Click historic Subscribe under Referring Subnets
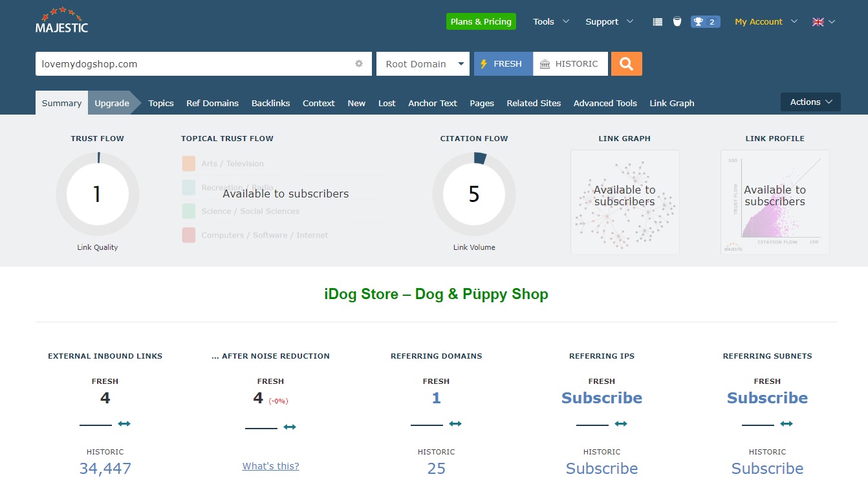The image size is (868, 492). tap(768, 469)
